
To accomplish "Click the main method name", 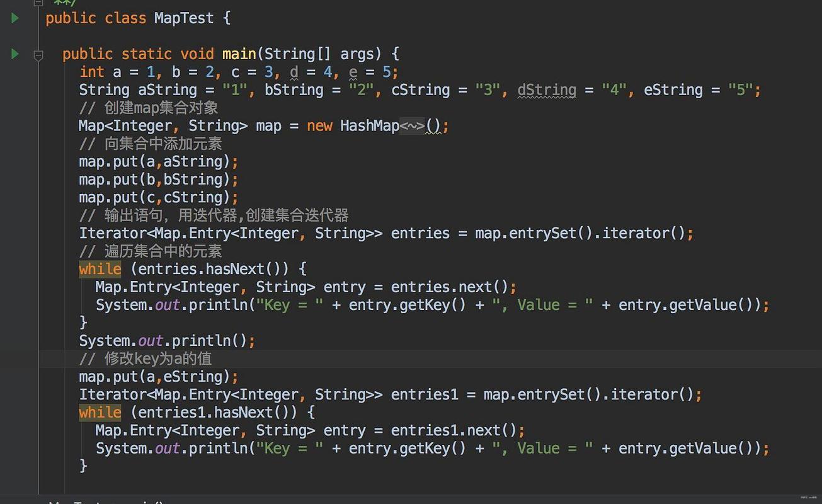I will [239, 54].
